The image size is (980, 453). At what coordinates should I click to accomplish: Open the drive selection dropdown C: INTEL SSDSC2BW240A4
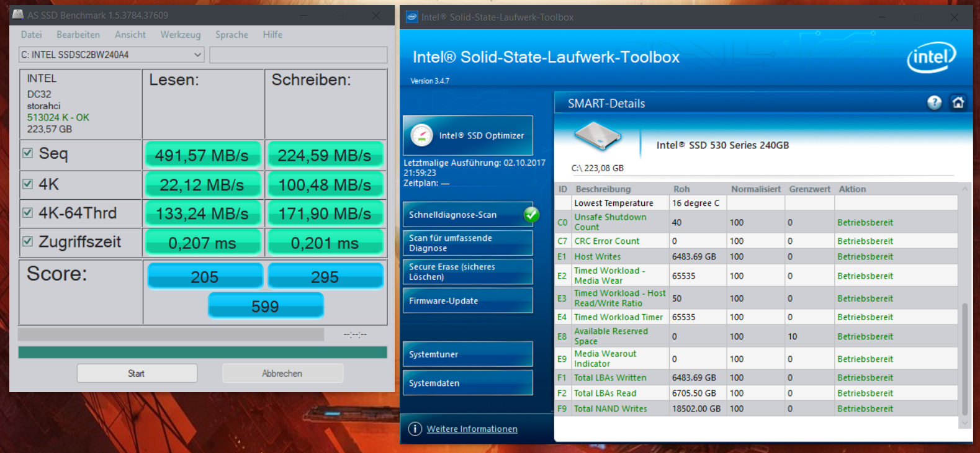pyautogui.click(x=111, y=55)
